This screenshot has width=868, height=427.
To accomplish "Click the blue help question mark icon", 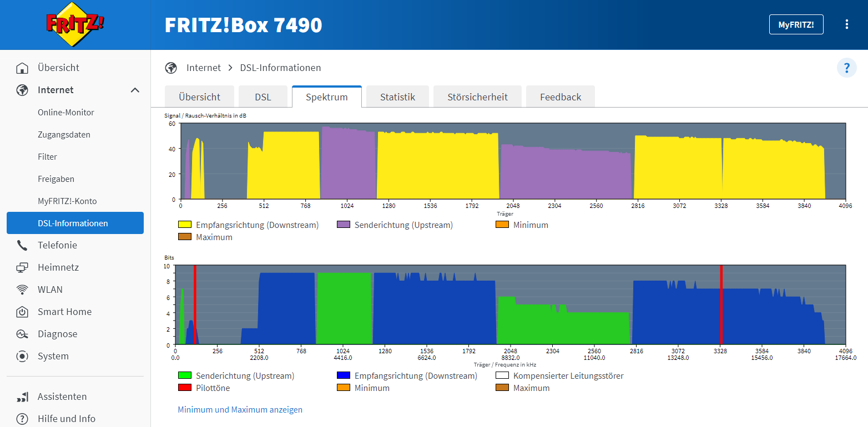I will point(846,68).
